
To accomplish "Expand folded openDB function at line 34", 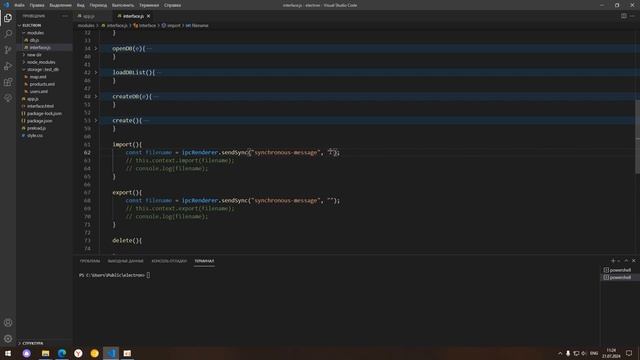I will 96,49.
